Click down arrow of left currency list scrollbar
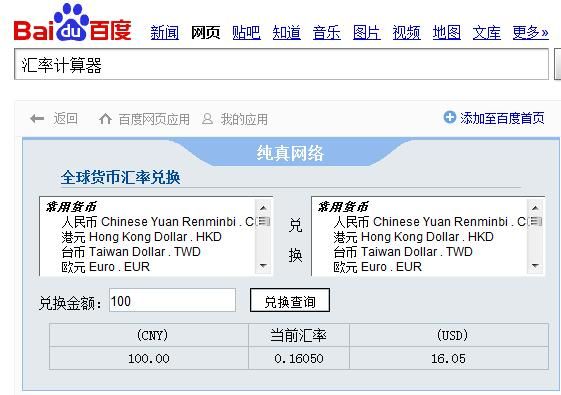561x395 pixels. coord(263,266)
